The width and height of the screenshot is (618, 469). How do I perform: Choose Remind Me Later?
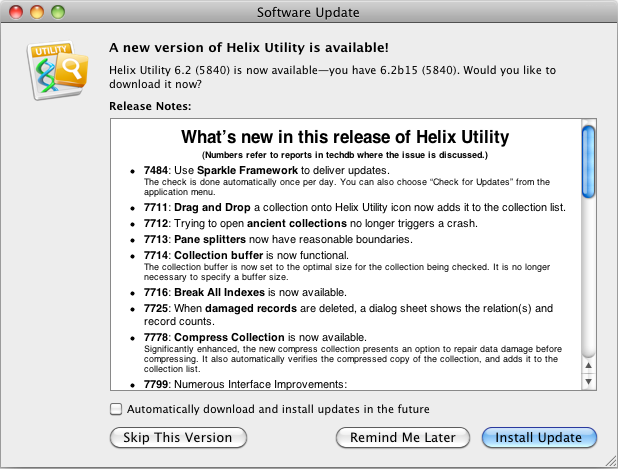pyautogui.click(x=403, y=438)
